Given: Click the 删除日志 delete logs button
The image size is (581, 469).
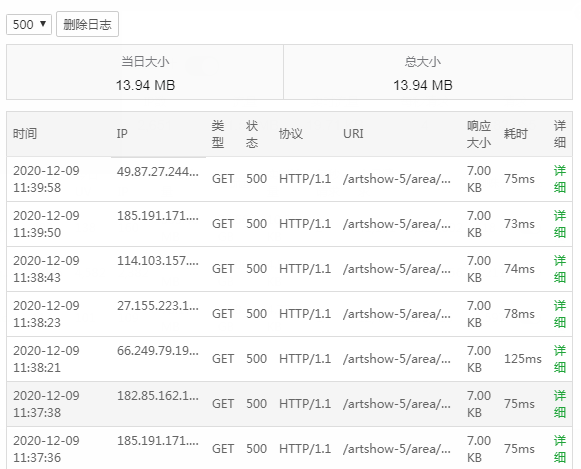Looking at the screenshot, I should [x=87, y=24].
